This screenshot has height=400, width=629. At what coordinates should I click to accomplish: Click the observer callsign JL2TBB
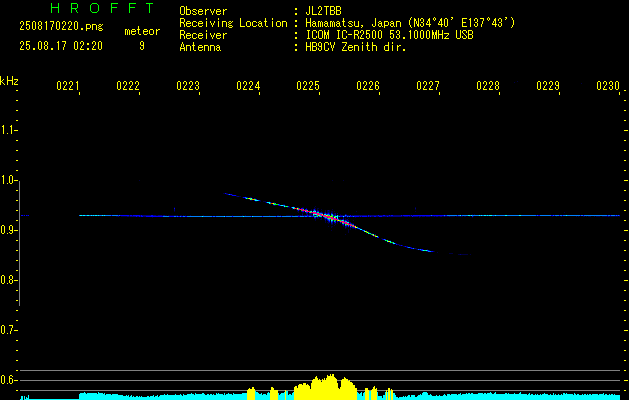[323, 11]
